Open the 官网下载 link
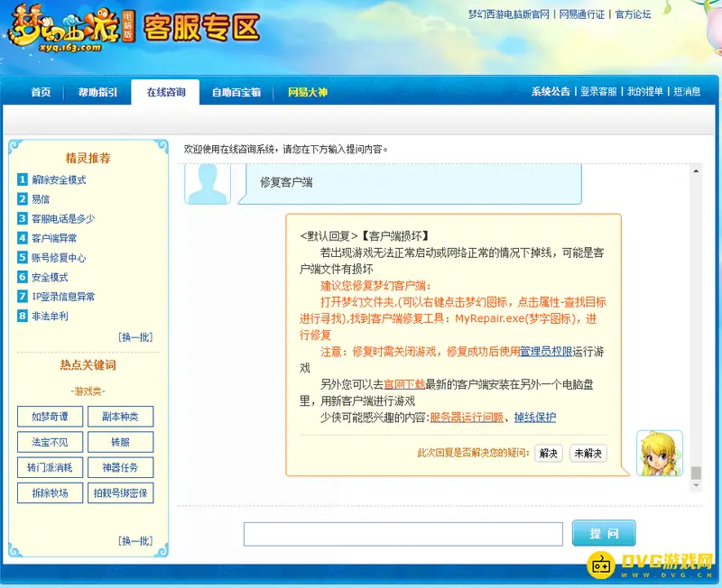The width and height of the screenshot is (722, 588). point(404,384)
